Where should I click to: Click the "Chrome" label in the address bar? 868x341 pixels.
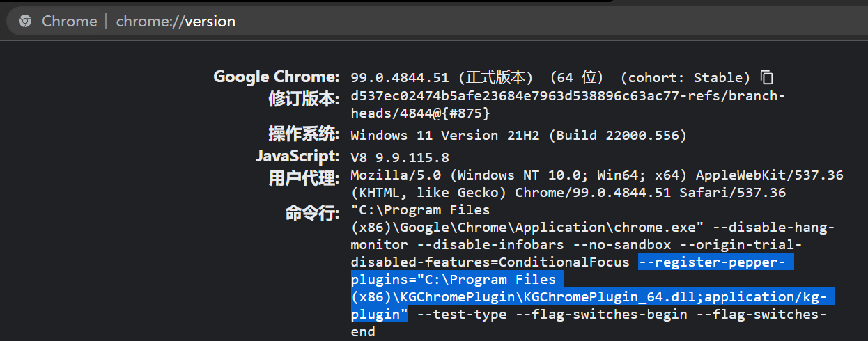point(70,22)
